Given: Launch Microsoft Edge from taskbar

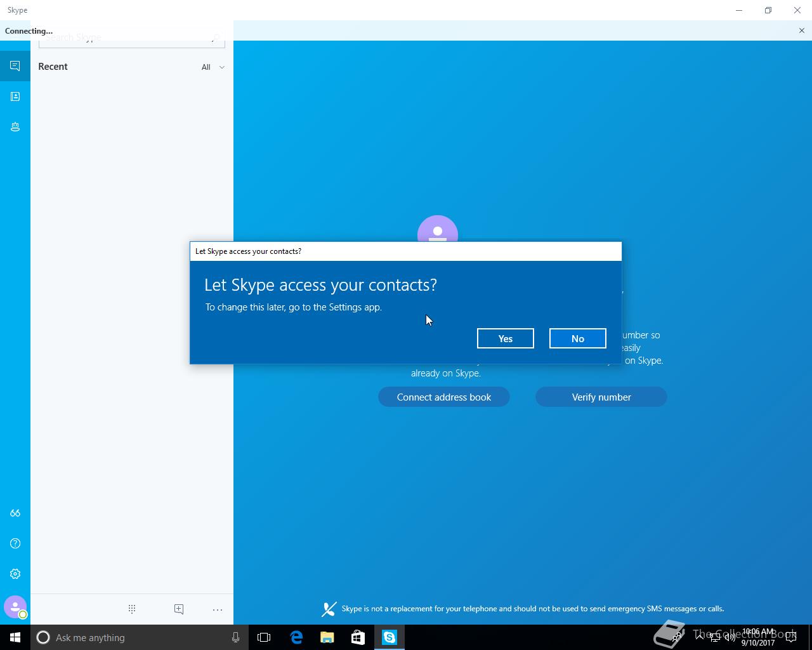Looking at the screenshot, I should coord(296,637).
